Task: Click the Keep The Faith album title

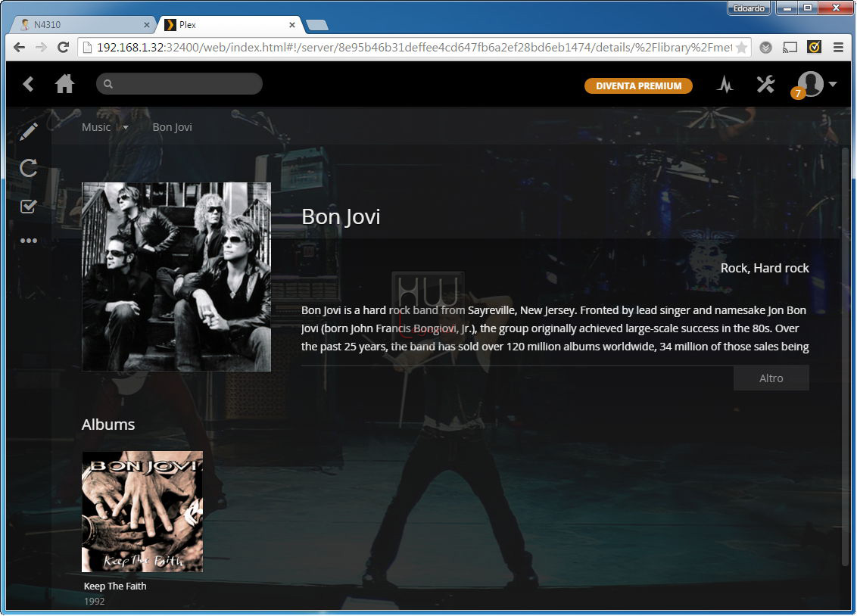Action: click(115, 586)
